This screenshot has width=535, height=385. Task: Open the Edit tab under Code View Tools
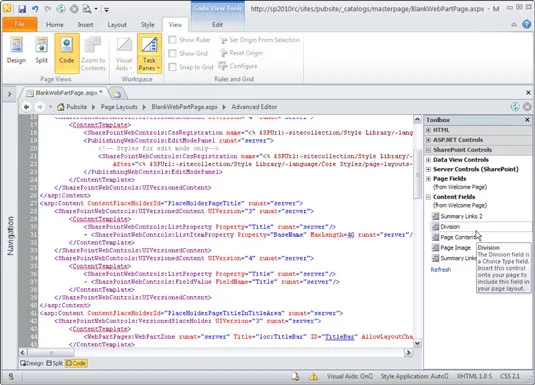217,25
